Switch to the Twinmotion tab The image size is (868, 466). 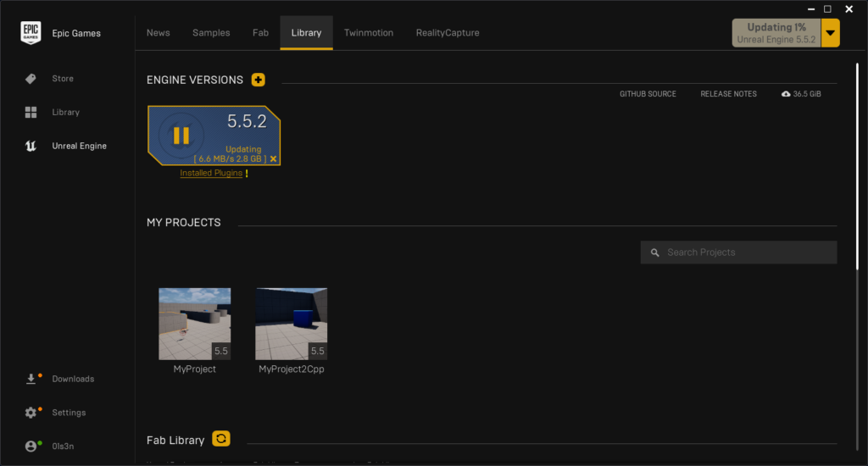click(x=368, y=33)
